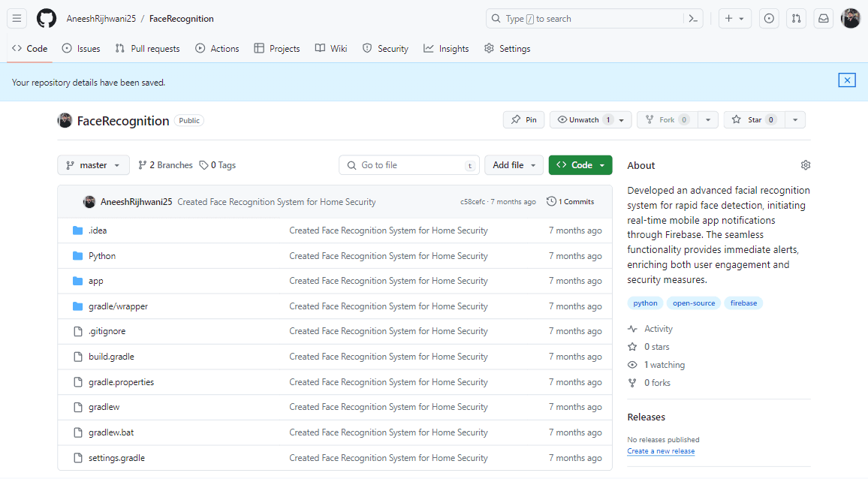868x479 pixels.
Task: Open the Add file dropdown
Action: coord(514,165)
